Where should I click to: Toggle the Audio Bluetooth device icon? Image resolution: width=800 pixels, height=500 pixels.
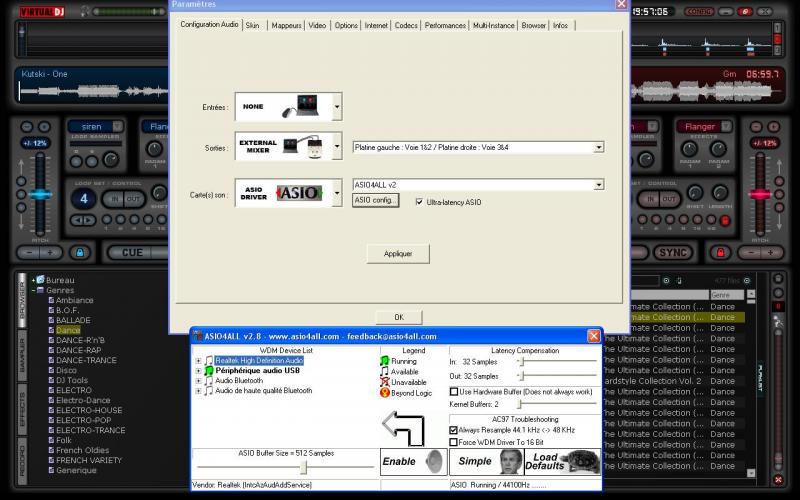[209, 381]
